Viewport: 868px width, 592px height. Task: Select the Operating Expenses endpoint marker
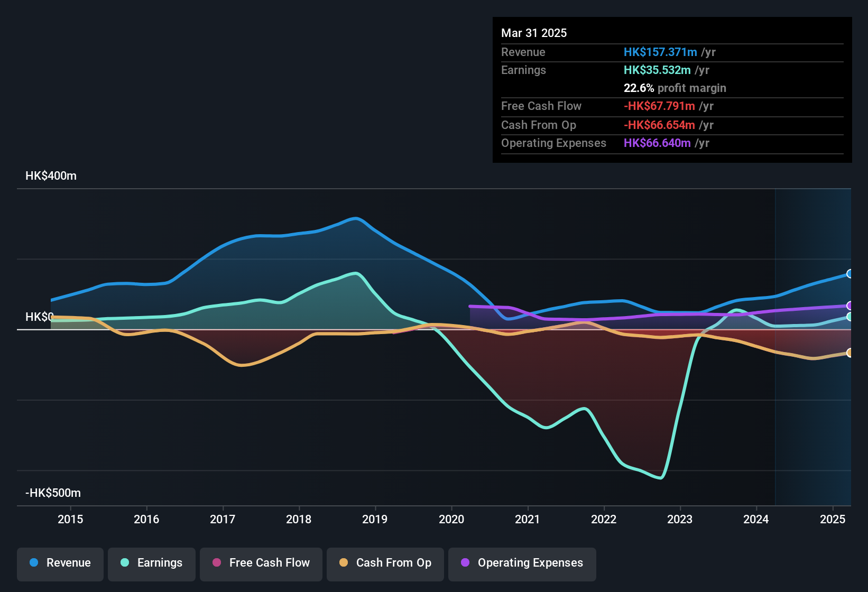pos(849,306)
